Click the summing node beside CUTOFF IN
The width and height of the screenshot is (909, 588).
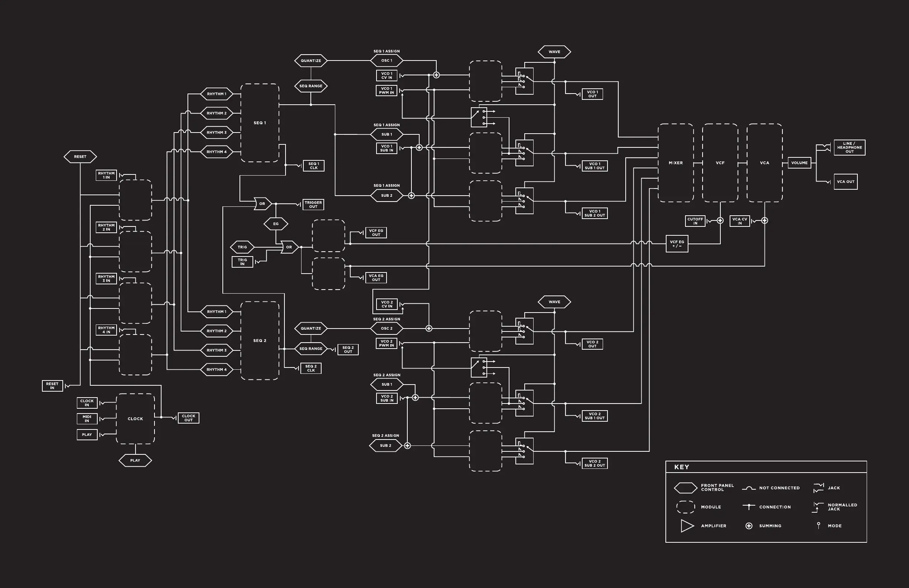(720, 221)
